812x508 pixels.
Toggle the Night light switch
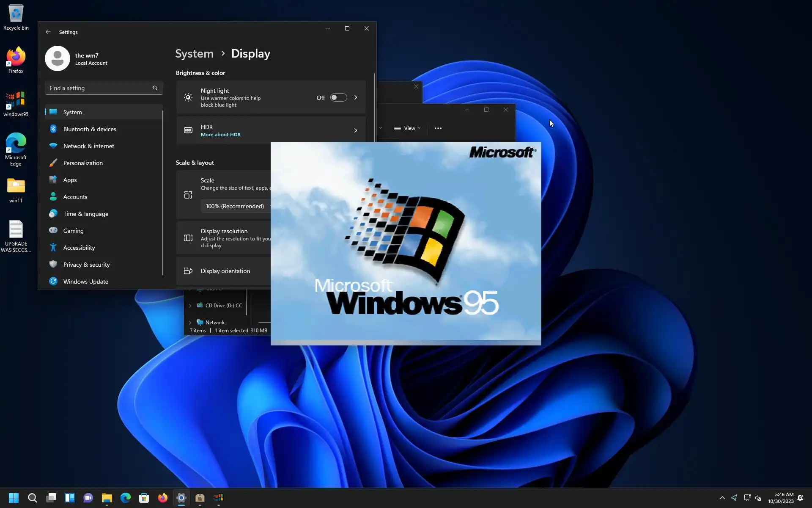pos(338,98)
